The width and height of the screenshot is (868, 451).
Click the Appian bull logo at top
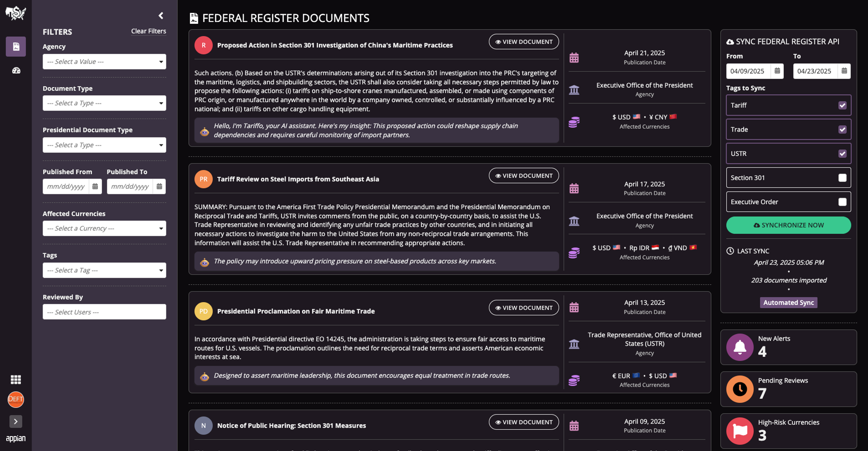[16, 13]
